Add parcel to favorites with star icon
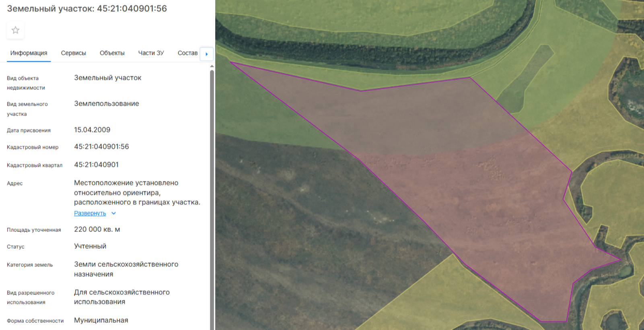 (15, 30)
